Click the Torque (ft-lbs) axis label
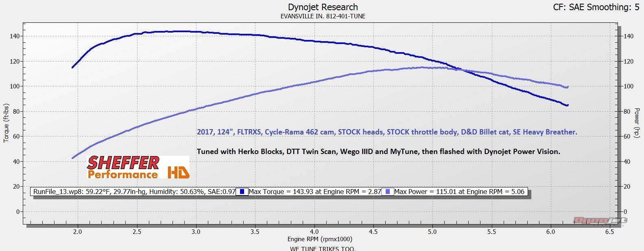Screen dimensions: 644x251 point(6,123)
